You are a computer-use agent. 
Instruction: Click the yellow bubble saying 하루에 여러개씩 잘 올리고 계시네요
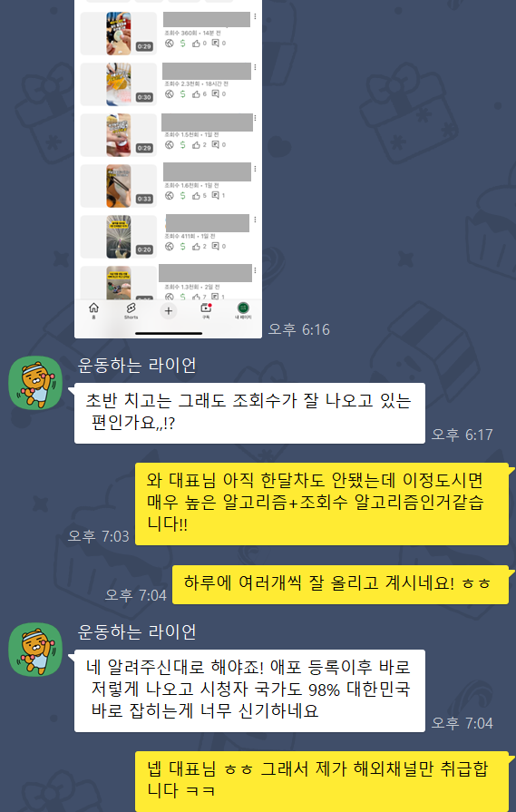340,584
